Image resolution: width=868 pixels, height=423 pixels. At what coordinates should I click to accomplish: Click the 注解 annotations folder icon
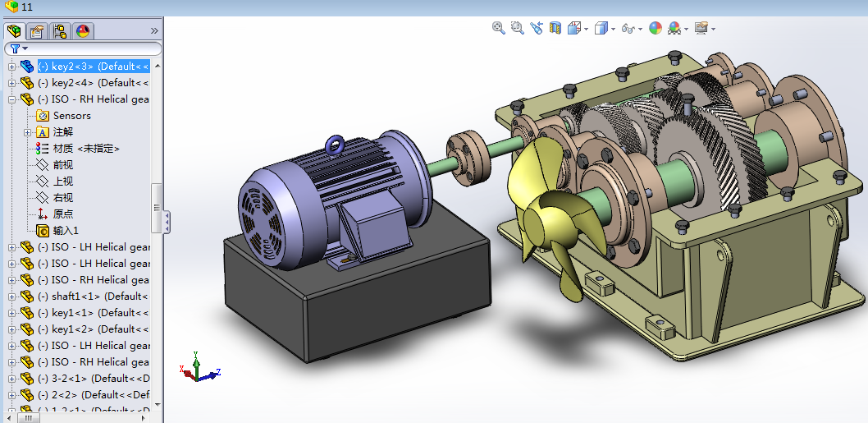coord(43,132)
